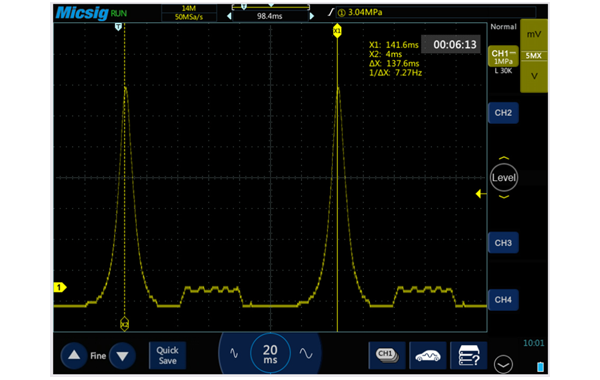
Task: Decrease timebase with left wave icon
Action: click(x=234, y=353)
